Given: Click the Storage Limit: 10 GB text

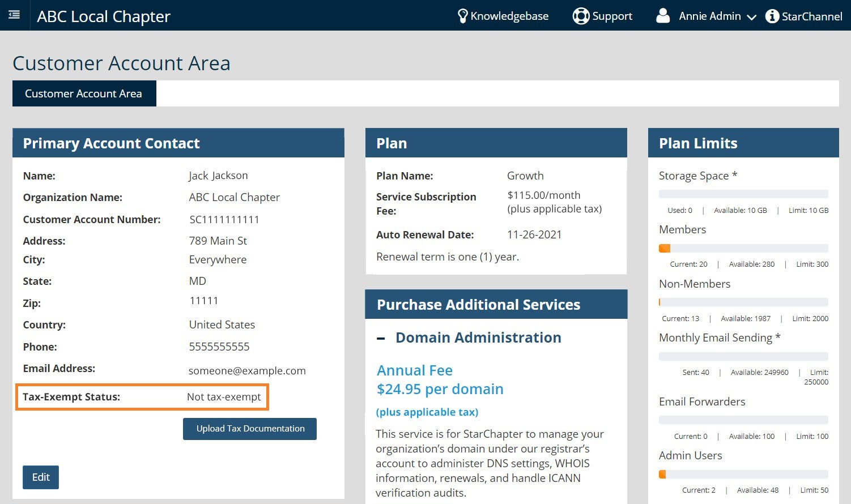Looking at the screenshot, I should click(809, 211).
